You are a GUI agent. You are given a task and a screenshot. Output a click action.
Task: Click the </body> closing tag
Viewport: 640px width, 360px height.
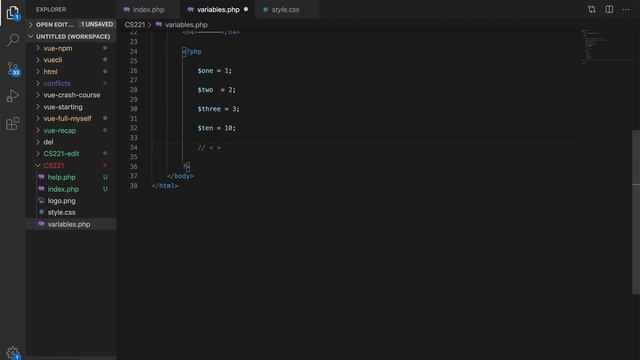tap(180, 176)
